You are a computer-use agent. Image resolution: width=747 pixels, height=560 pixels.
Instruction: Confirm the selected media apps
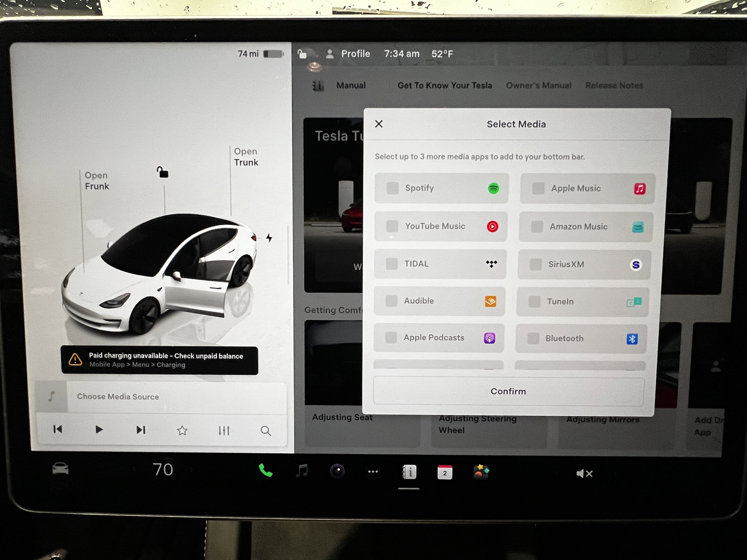(x=508, y=391)
